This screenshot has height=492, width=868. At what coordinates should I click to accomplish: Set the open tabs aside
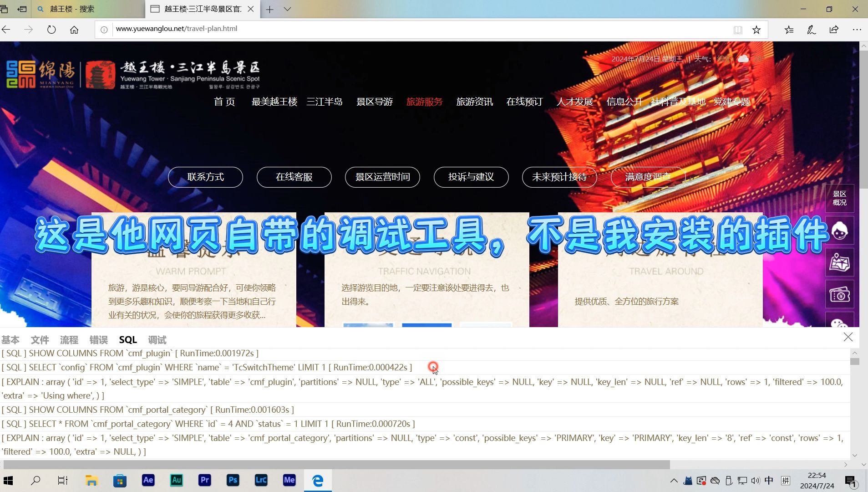click(22, 9)
